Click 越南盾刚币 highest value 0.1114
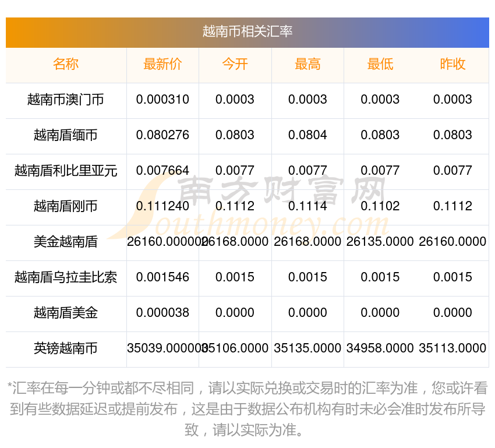 point(307,206)
